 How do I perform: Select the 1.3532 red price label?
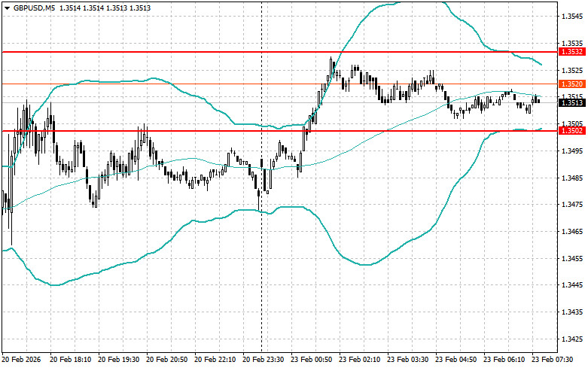pos(572,52)
